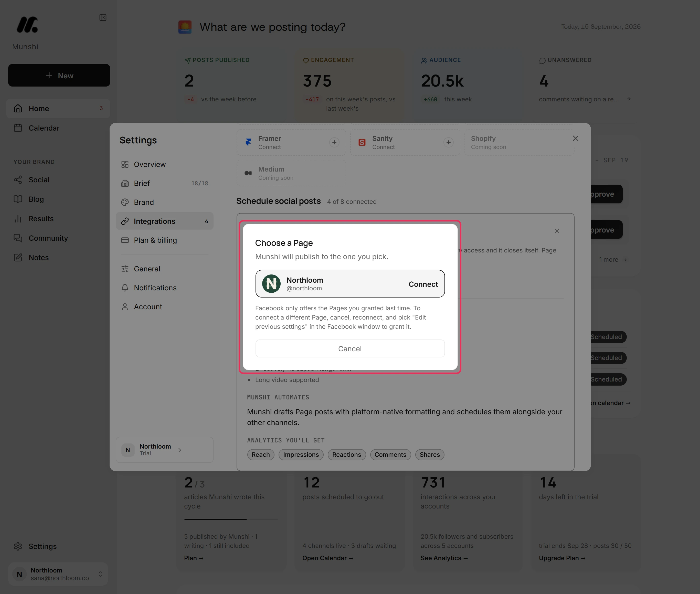Click the articles cycle progress bar
The image size is (700, 594).
[231, 519]
